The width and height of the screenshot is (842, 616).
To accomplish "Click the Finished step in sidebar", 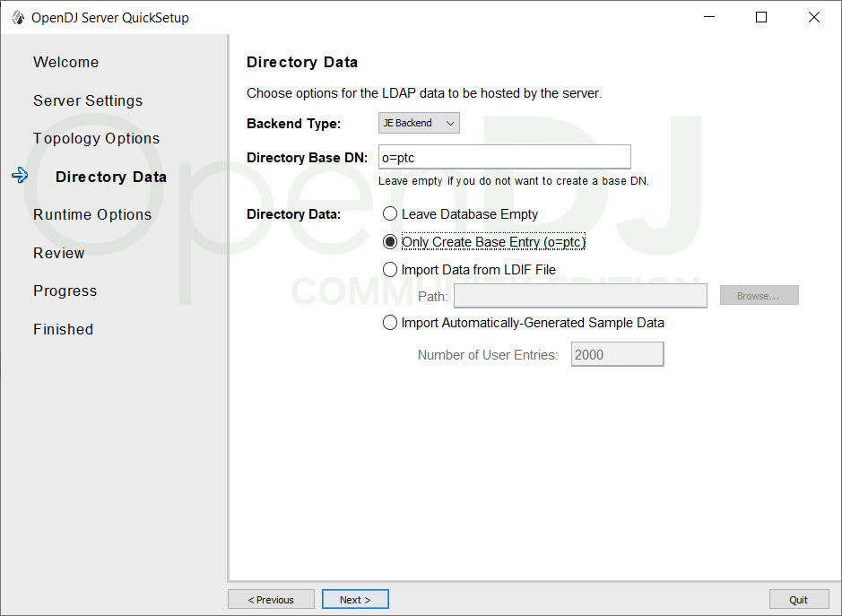I will 64,329.
